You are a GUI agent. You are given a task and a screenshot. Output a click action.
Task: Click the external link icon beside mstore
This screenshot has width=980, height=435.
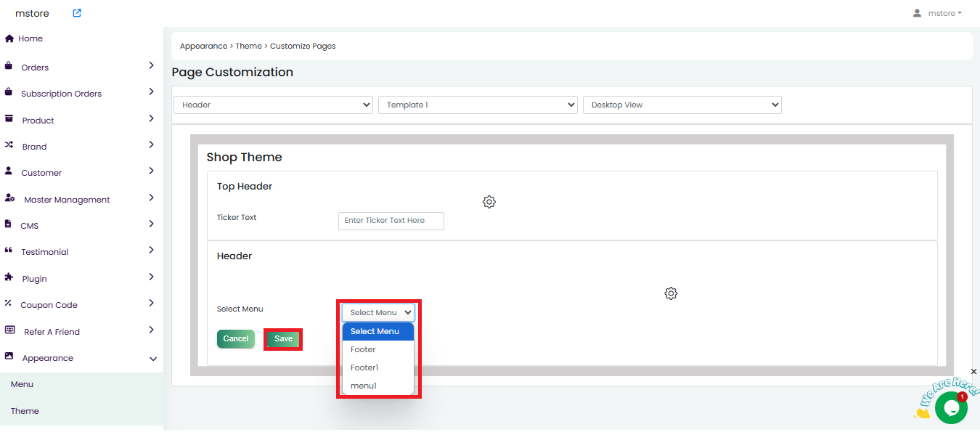pyautogui.click(x=77, y=13)
